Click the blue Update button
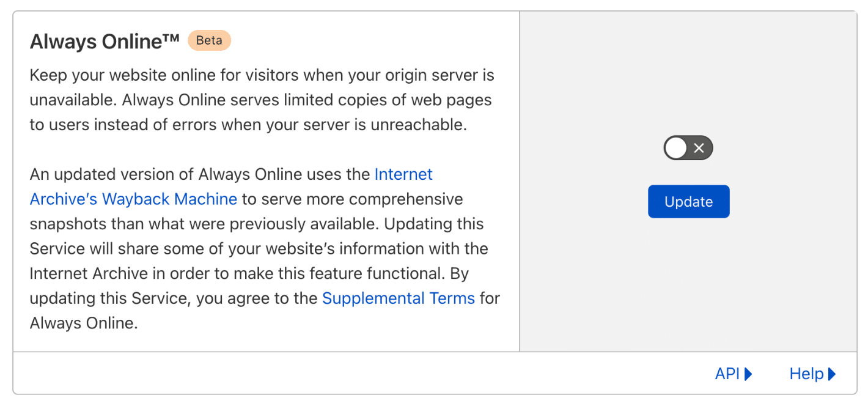The height and width of the screenshot is (403, 868). coord(688,201)
